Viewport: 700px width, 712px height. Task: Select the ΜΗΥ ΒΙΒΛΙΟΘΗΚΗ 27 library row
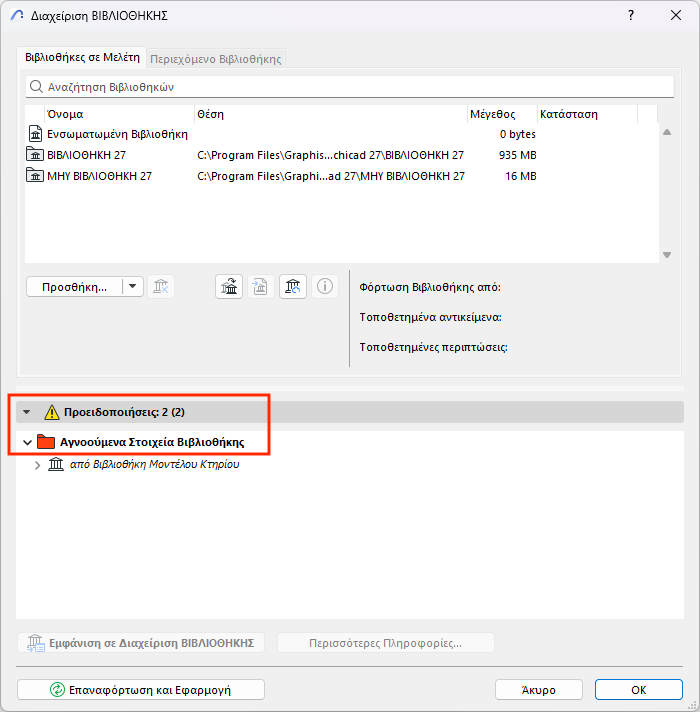(x=341, y=176)
